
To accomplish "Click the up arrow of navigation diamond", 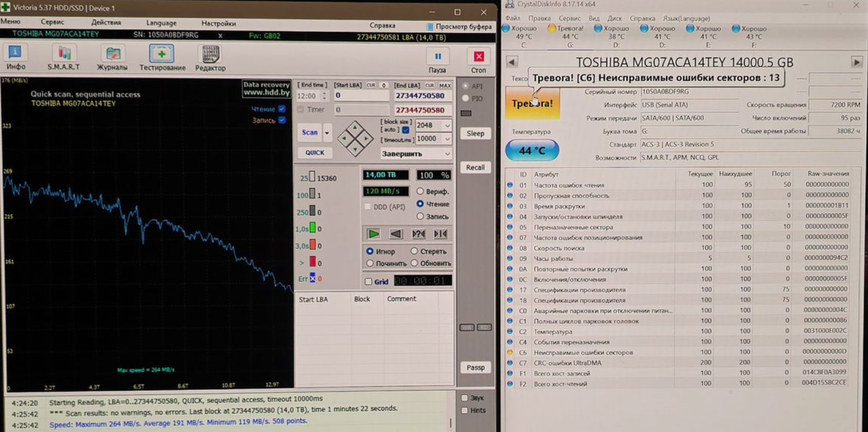I will click(355, 127).
